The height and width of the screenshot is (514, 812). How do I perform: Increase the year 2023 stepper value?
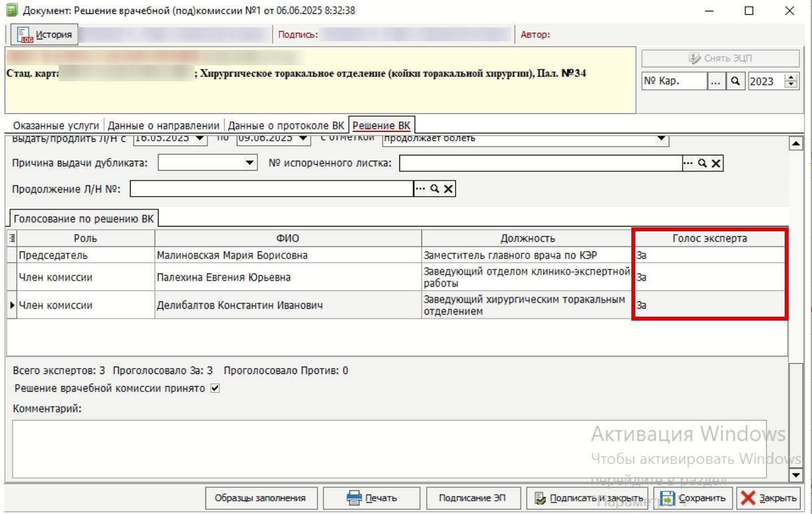(791, 77)
